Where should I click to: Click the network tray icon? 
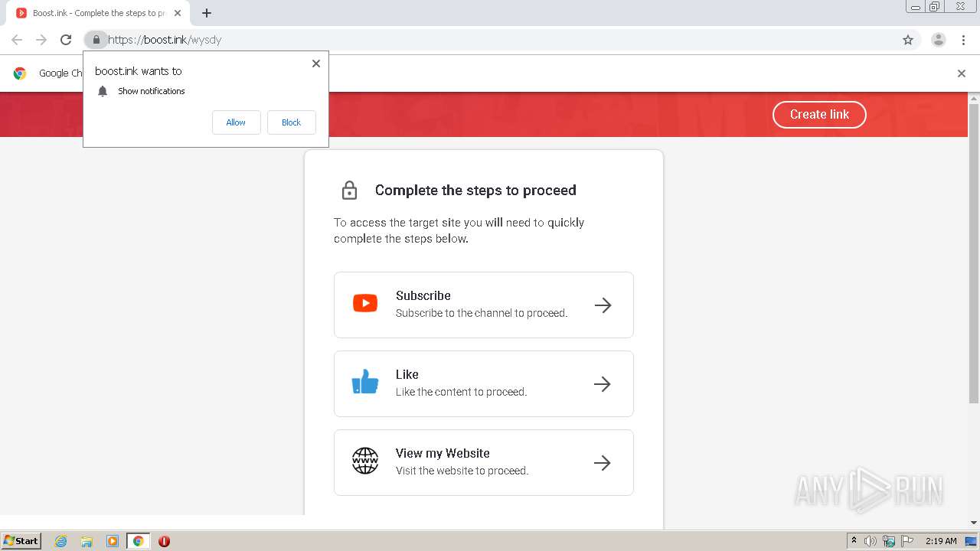(889, 541)
